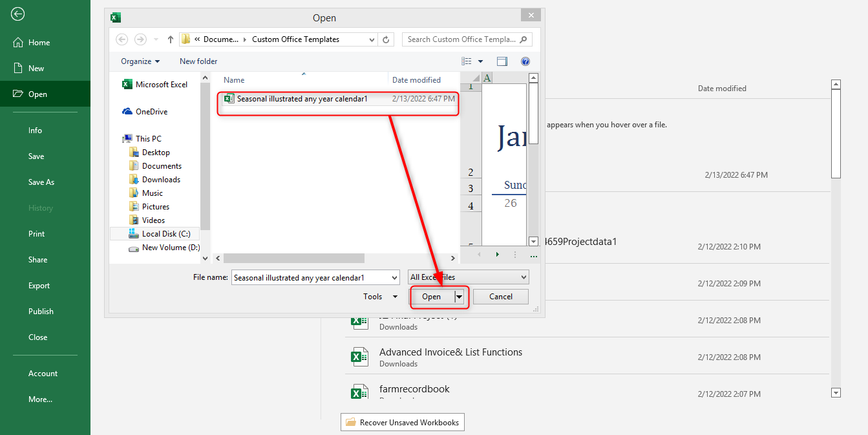Advance to the next sheet in the preview
The height and width of the screenshot is (435, 868).
[497, 255]
